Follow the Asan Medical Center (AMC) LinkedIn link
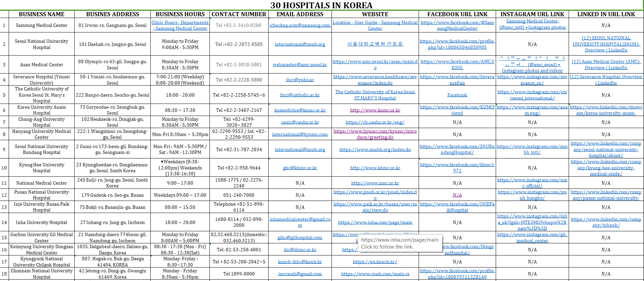The image size is (644, 281). [x=606, y=65]
